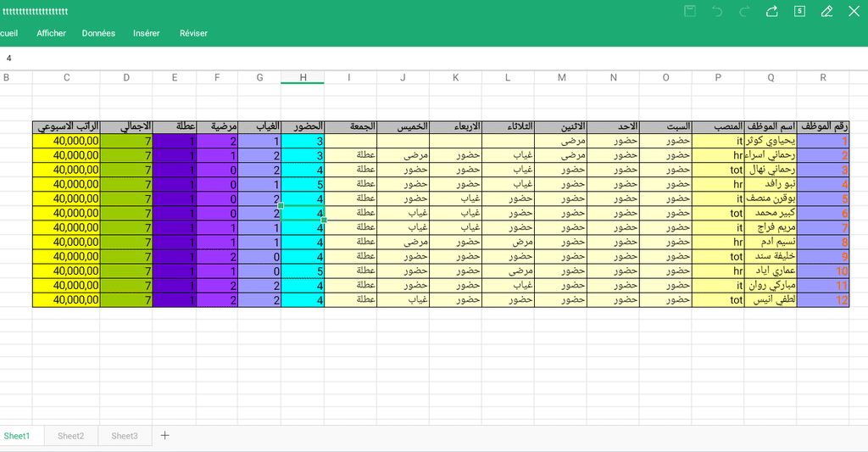This screenshot has width=868, height=452.
Task: Open the window switcher showing 5
Action: point(799,11)
